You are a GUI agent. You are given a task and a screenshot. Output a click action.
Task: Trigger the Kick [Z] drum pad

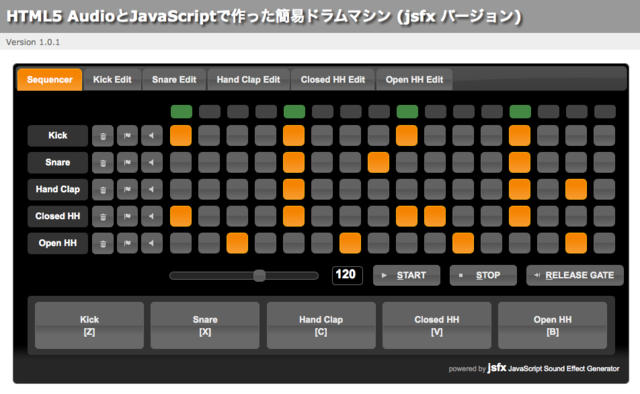pos(89,325)
